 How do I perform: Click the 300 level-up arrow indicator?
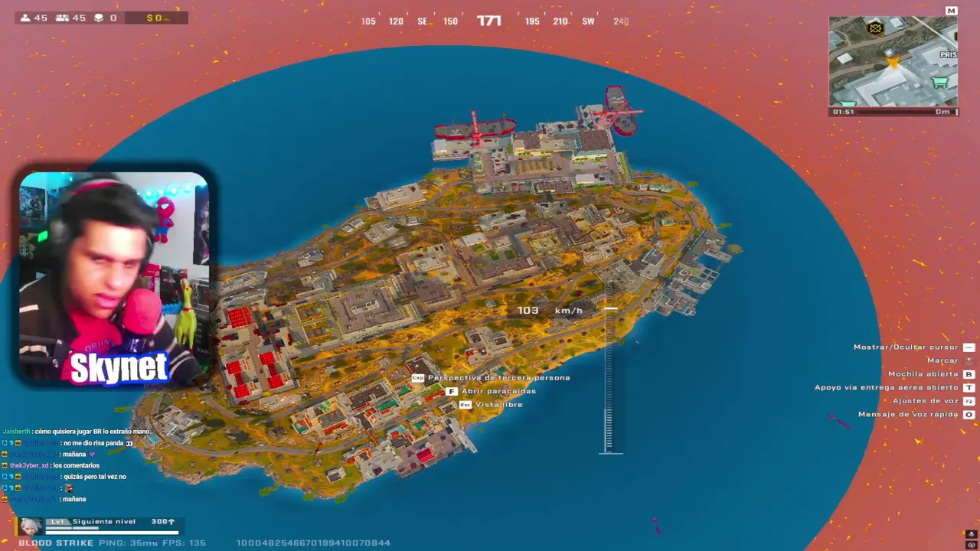click(163, 522)
